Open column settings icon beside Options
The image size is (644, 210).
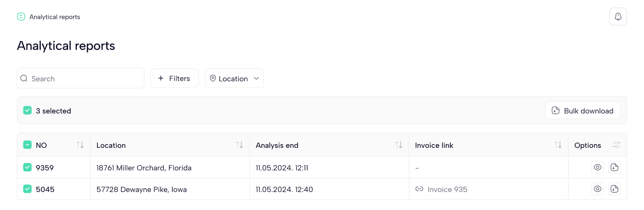click(x=616, y=145)
